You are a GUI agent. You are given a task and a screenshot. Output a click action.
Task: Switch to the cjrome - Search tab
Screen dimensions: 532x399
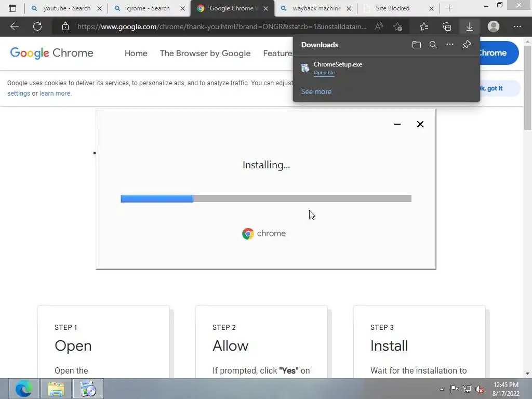pos(148,8)
